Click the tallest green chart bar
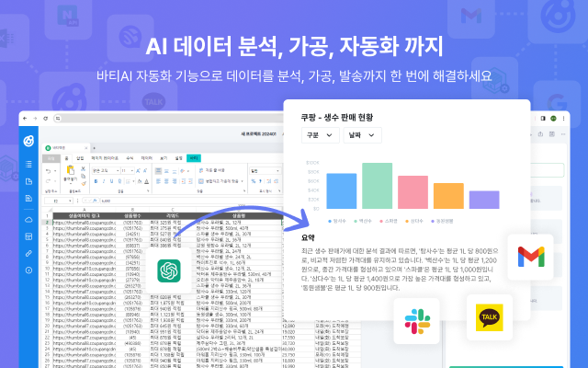The image size is (588, 368). (x=378, y=186)
